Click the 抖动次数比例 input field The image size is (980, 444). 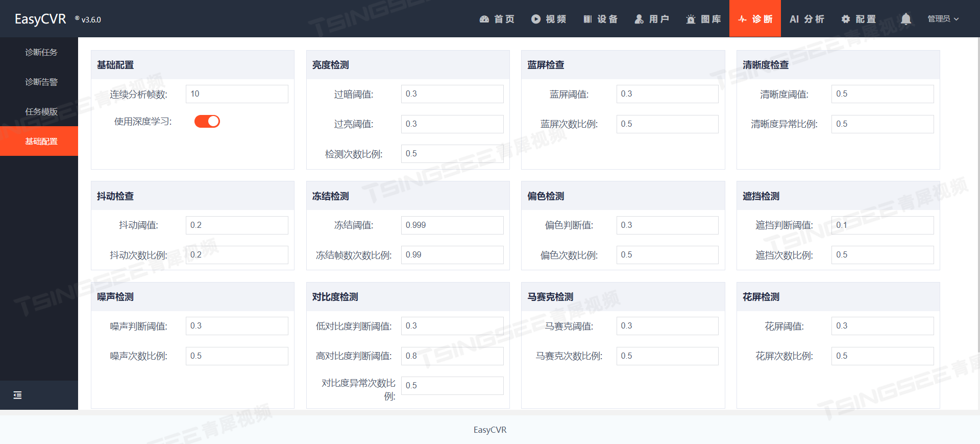click(237, 255)
